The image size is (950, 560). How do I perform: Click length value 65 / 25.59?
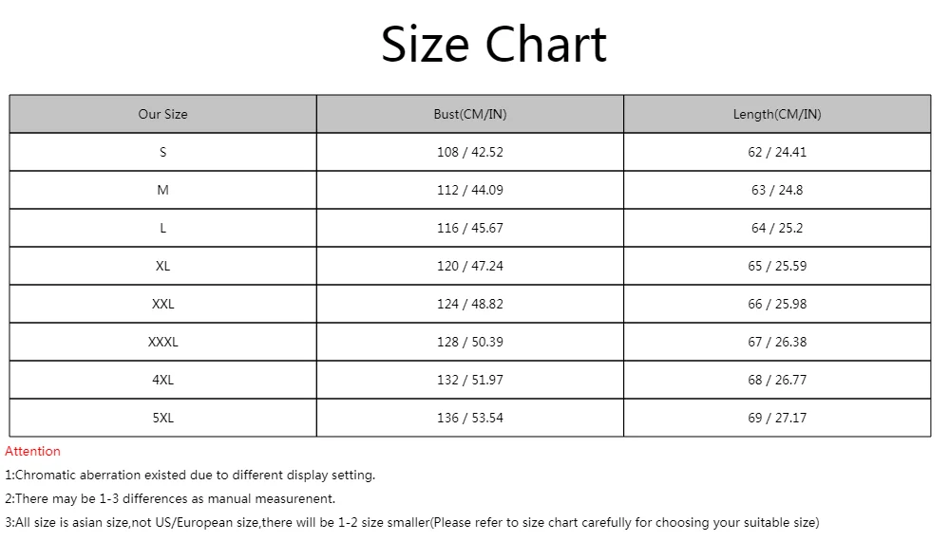coord(777,266)
